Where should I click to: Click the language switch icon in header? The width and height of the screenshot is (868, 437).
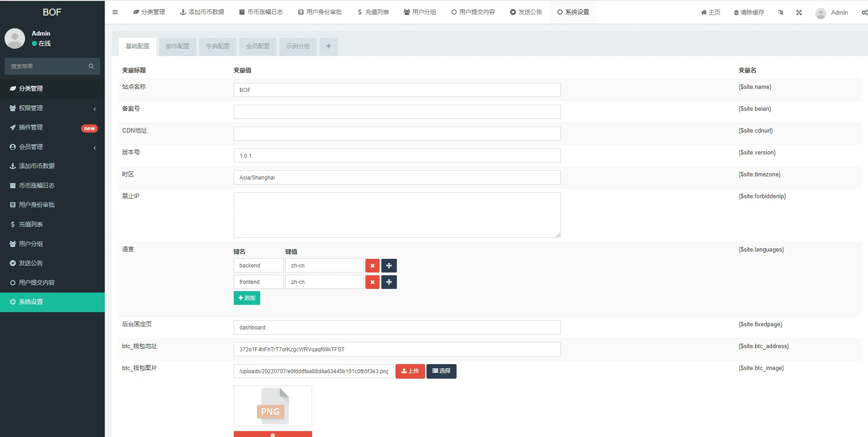click(781, 13)
